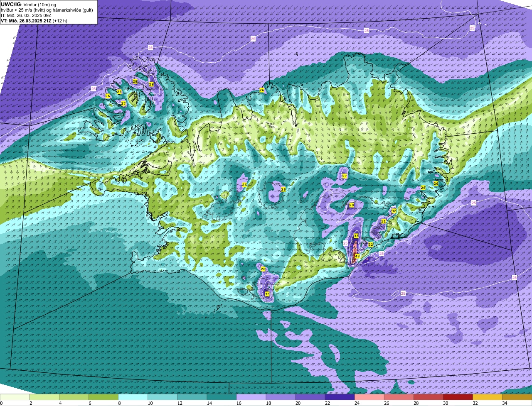
Task: Select the 10–12 m/s legend color swatch
Action: tap(163, 397)
